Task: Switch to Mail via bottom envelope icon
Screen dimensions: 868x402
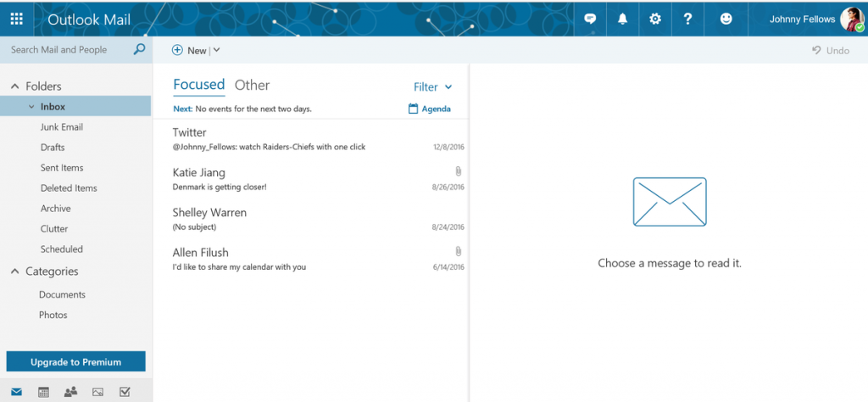Action: pyautogui.click(x=17, y=392)
